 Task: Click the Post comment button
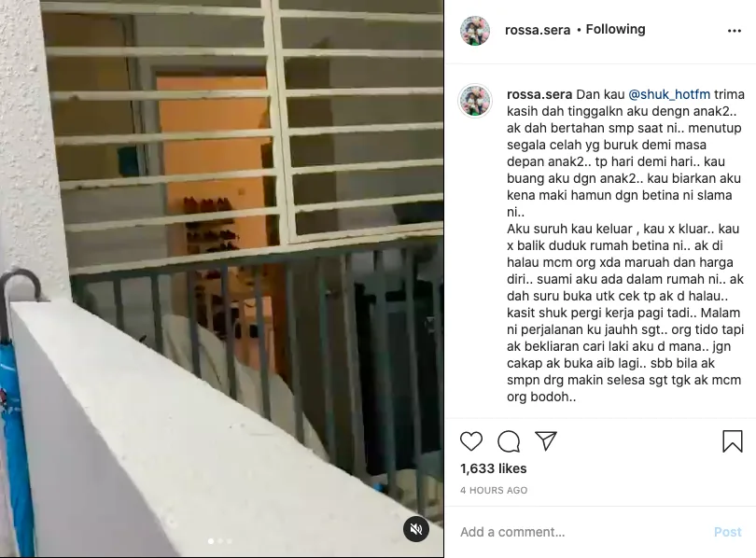(728, 532)
